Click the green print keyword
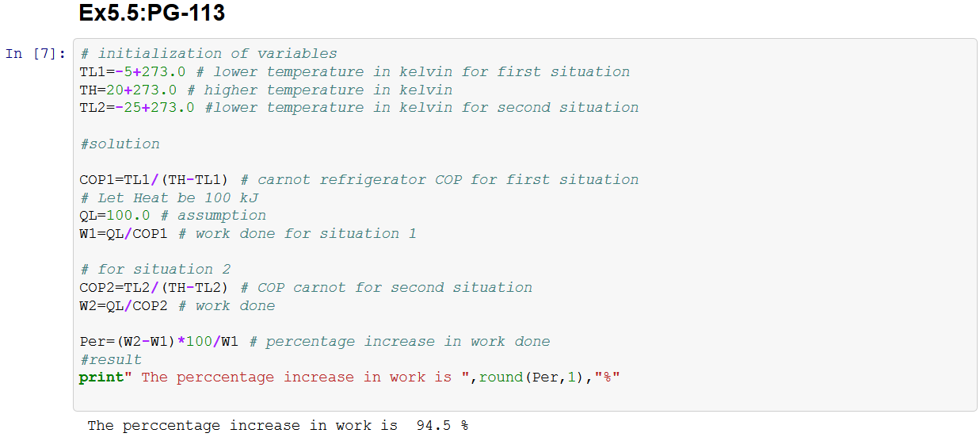The image size is (980, 437). (x=101, y=378)
